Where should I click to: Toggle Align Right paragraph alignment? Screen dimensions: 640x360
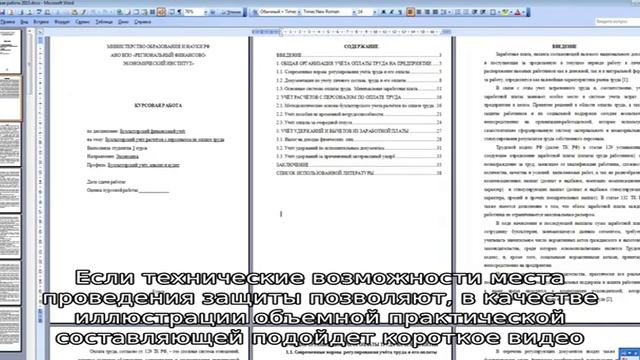[x=427, y=12]
